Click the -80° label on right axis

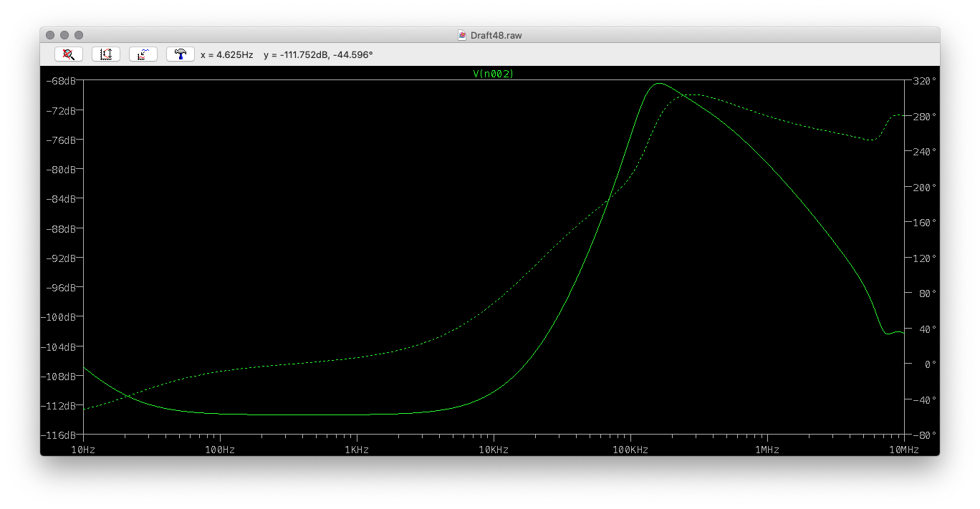click(x=924, y=435)
